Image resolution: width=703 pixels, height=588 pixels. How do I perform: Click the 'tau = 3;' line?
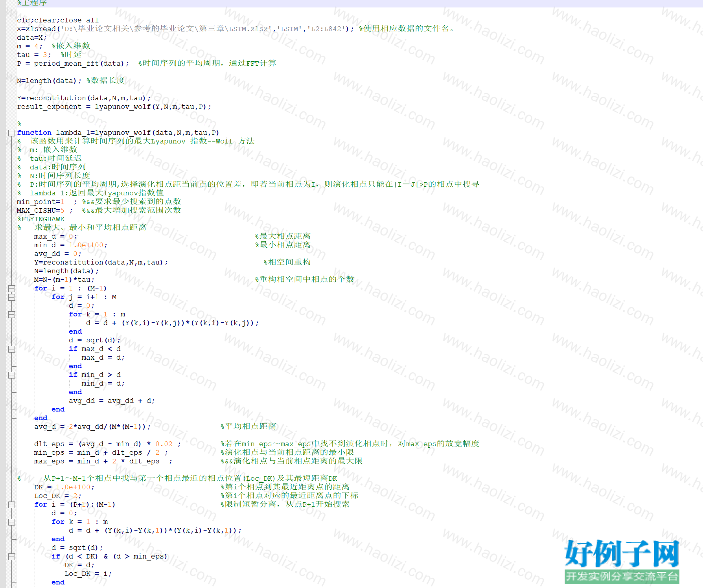(49, 55)
